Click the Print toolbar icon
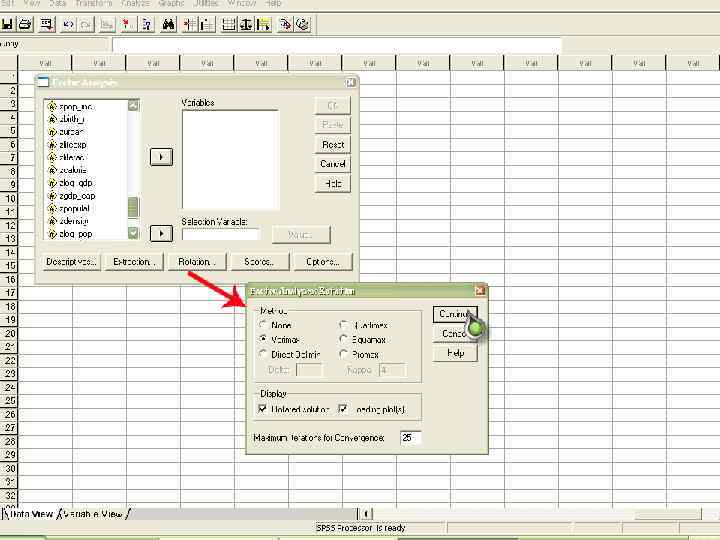Image resolution: width=720 pixels, height=540 pixels. coord(26,24)
